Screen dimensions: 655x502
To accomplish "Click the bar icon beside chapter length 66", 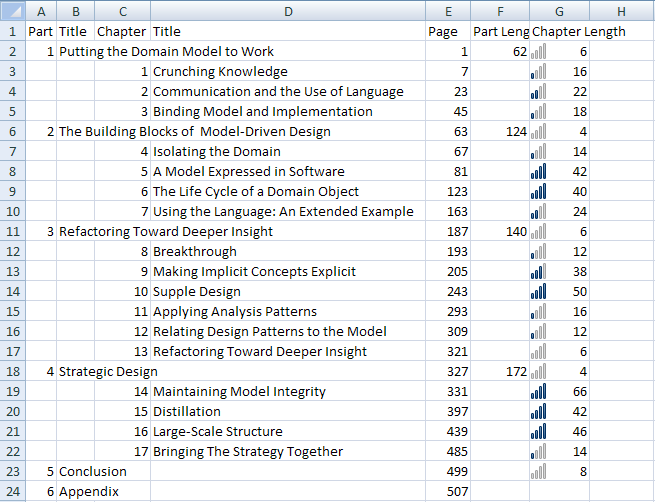I will pos(538,391).
